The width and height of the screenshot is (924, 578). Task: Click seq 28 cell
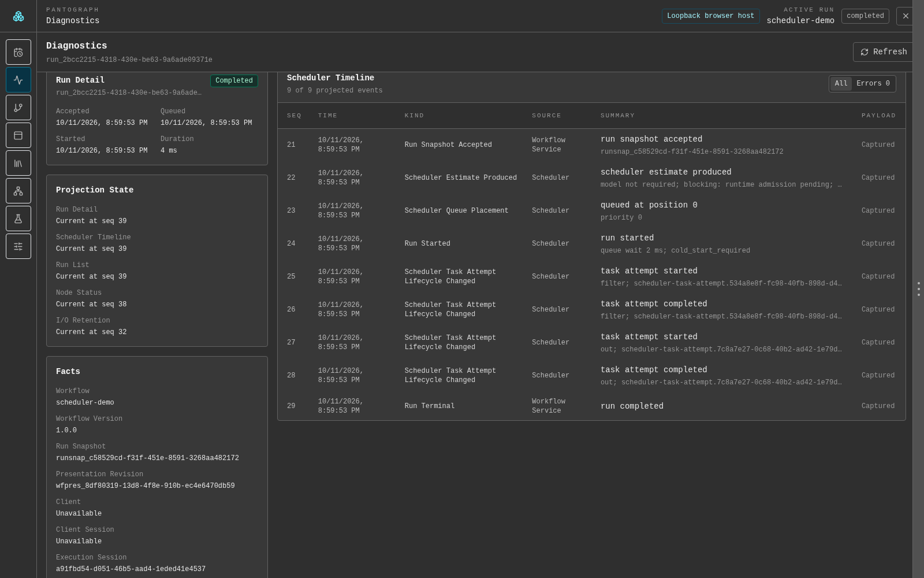click(x=291, y=376)
